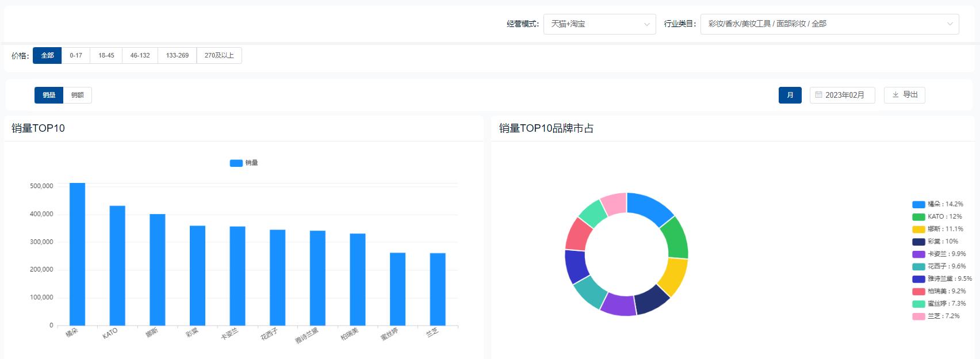Select the 46-132 price range

point(140,56)
